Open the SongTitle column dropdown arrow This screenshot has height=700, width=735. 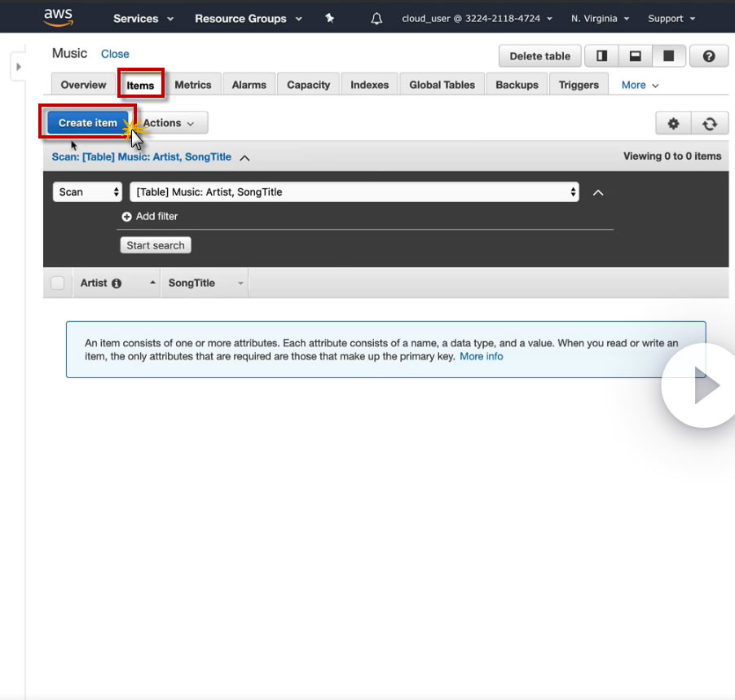[x=240, y=284]
